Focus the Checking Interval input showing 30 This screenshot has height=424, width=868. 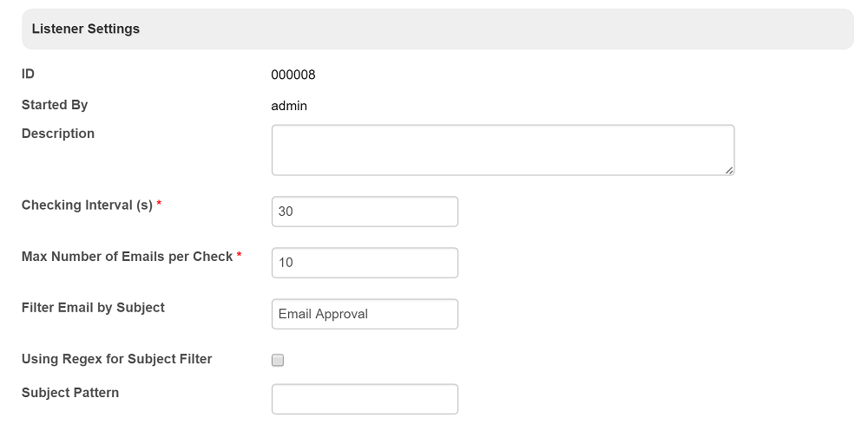(x=365, y=212)
